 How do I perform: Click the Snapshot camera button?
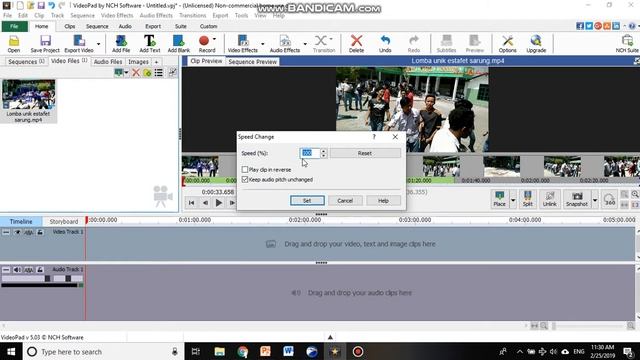[576, 199]
